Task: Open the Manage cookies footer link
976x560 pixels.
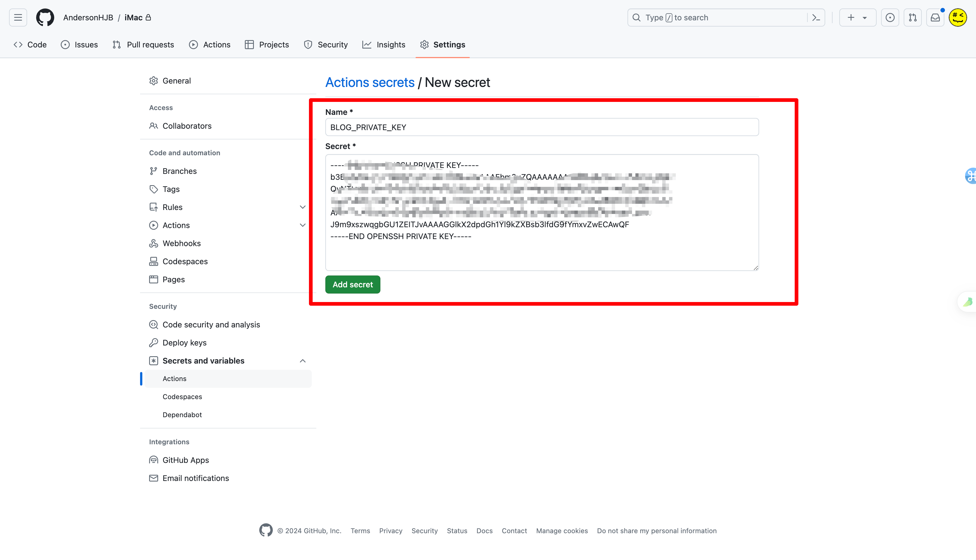Action: pos(562,531)
